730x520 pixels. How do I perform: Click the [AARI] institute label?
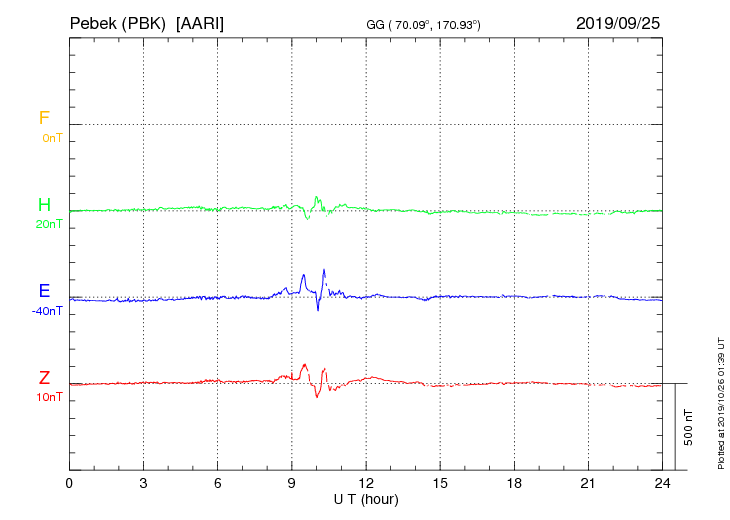(x=200, y=23)
